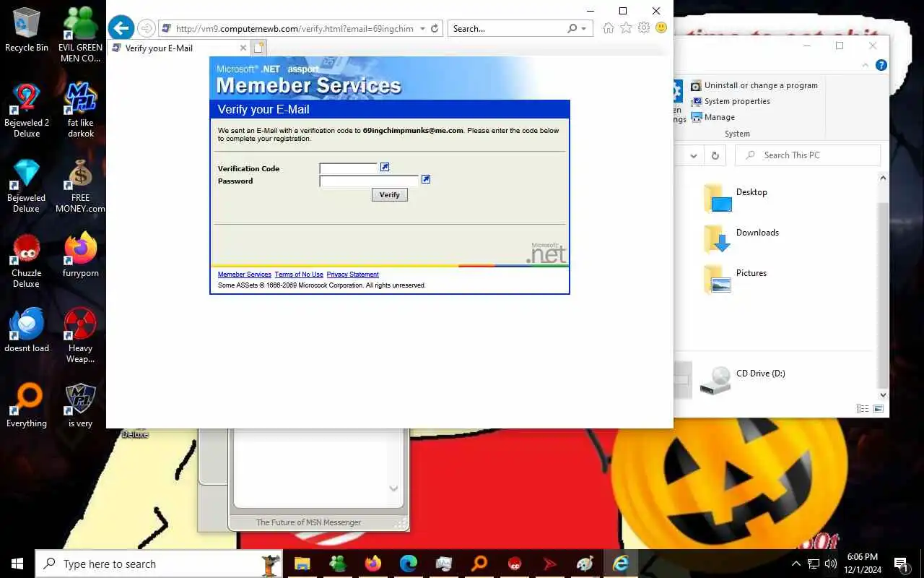Click the Internet Explorer forward arrow button
The height and width of the screenshot is (578, 924).
click(147, 28)
